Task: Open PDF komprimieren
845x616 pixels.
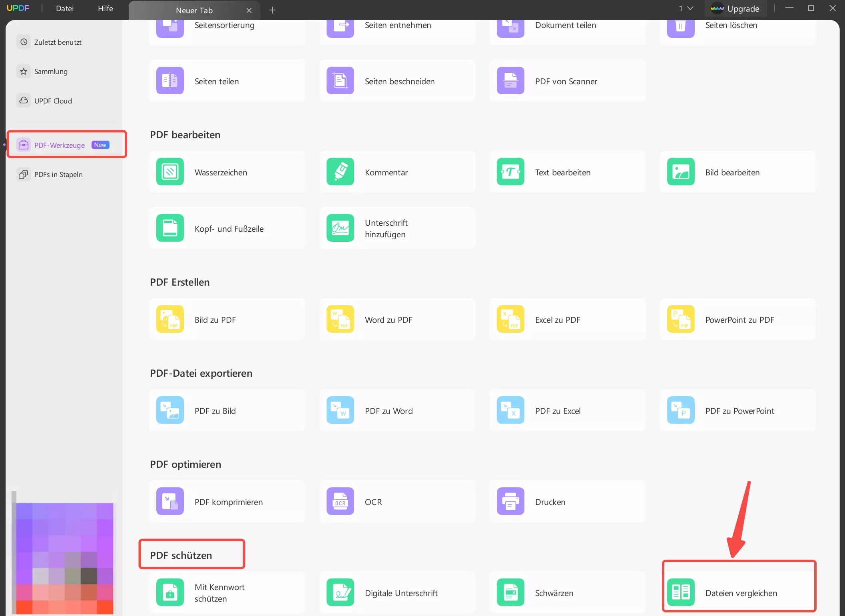Action: click(226, 502)
